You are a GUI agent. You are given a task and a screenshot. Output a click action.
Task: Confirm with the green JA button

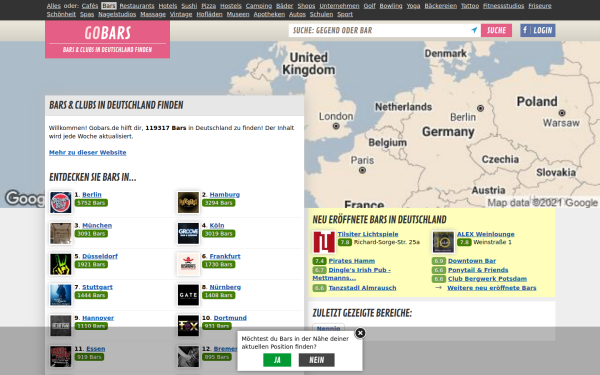(277, 360)
